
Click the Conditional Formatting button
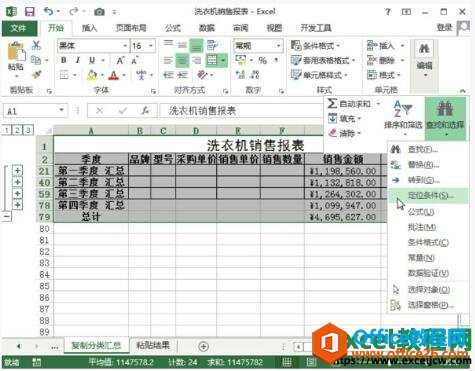click(x=315, y=45)
